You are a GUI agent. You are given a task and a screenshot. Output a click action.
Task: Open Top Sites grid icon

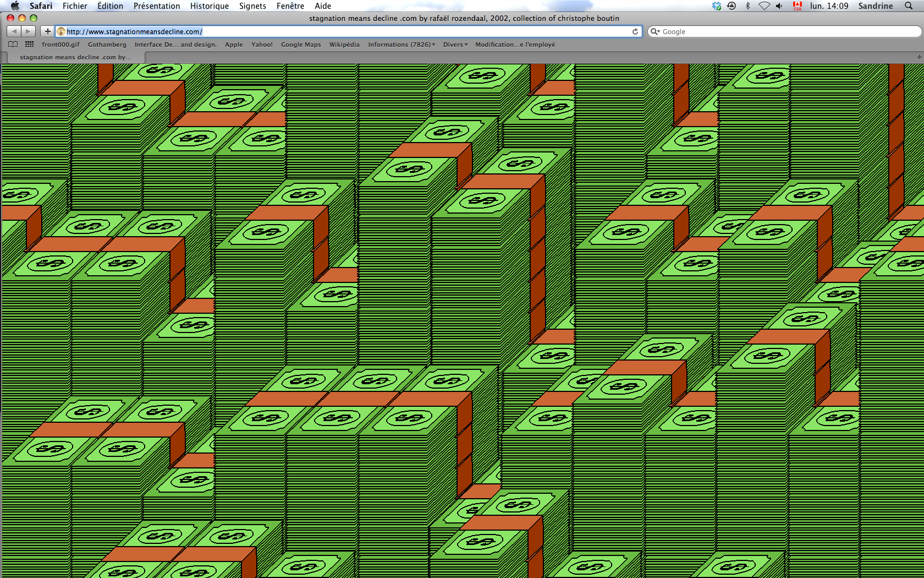coord(29,45)
